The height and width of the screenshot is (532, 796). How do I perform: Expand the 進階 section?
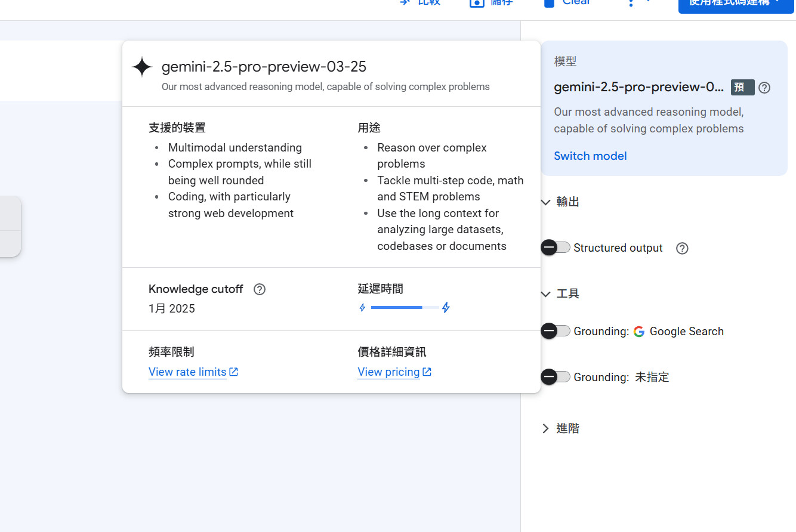(x=545, y=428)
